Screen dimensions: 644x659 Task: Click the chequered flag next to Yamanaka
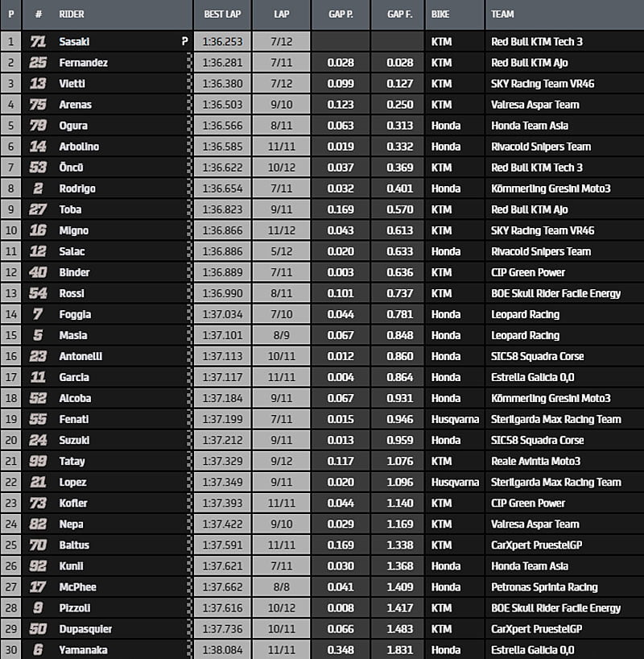189,649
